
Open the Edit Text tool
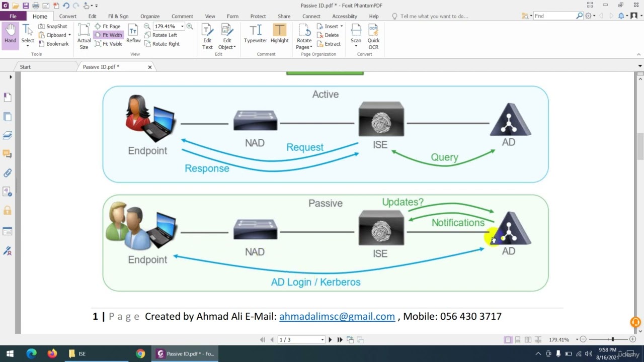207,37
